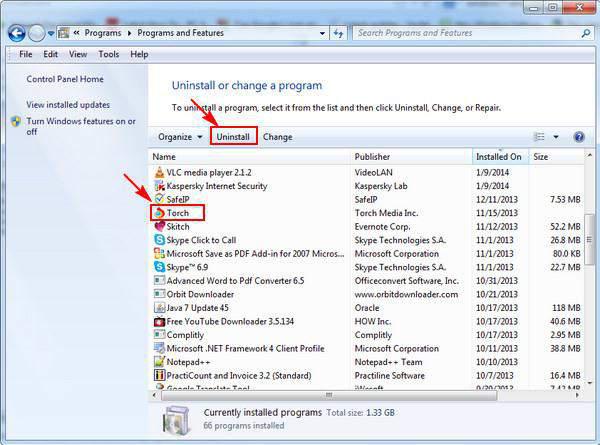Screen dimensions: 600x445
Task: Click the Notepad++ icon
Action: pos(159,362)
